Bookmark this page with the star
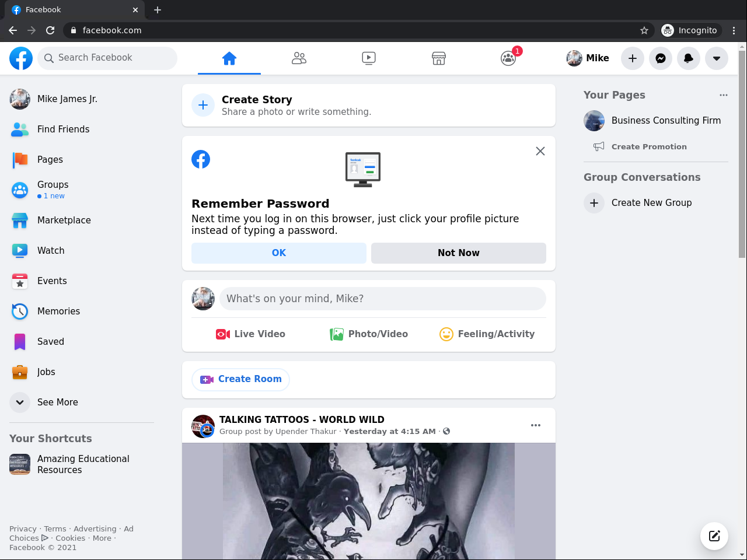Image resolution: width=747 pixels, height=560 pixels. coord(644,30)
